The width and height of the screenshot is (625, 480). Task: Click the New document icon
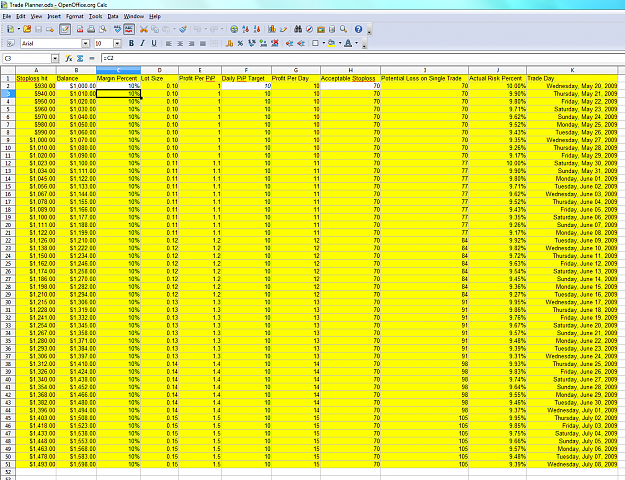click(10, 29)
